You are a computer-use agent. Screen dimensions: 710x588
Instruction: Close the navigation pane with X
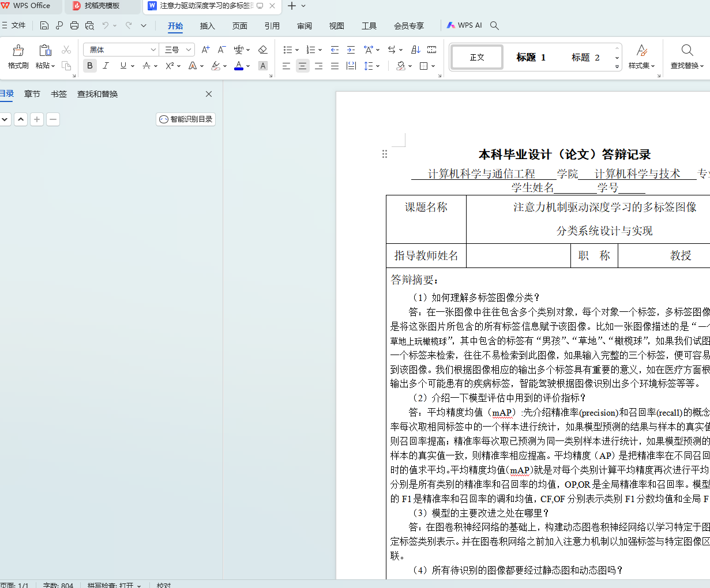[x=209, y=94]
